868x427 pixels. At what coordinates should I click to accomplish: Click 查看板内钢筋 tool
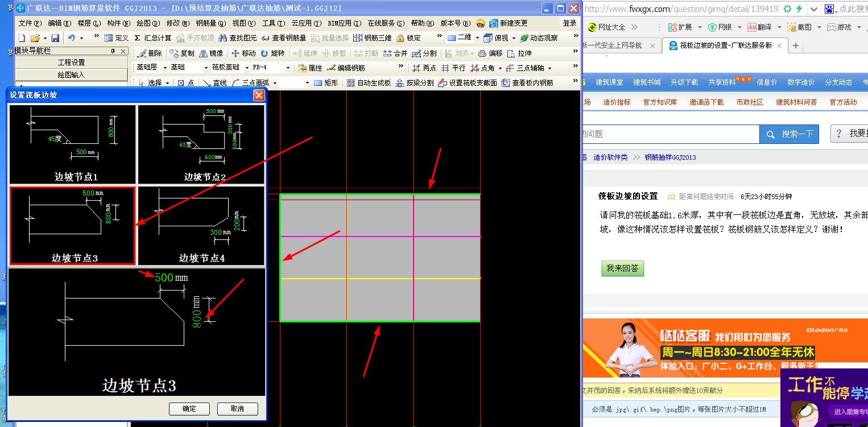(x=527, y=83)
